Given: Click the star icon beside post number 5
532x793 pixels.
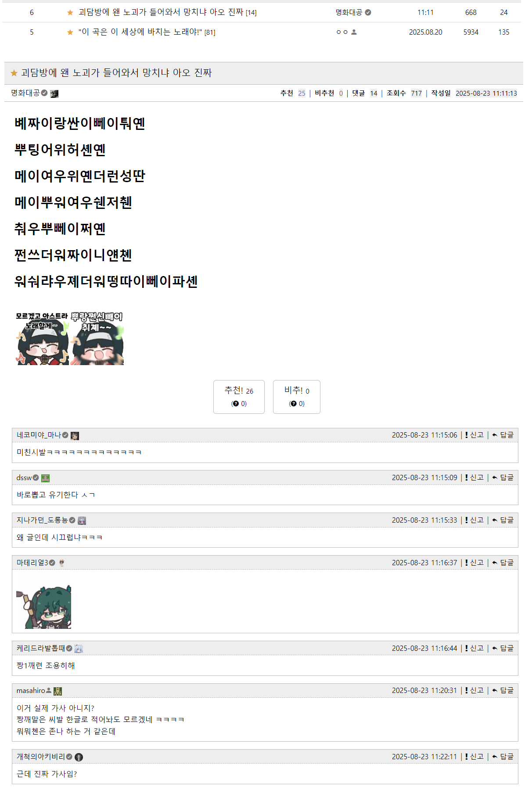Looking at the screenshot, I should coord(70,32).
